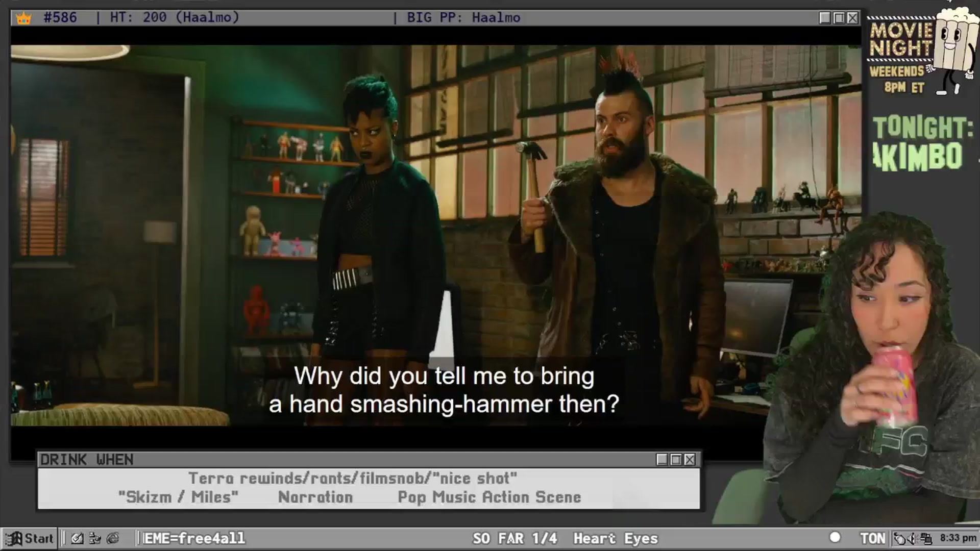Click the 8:33 pm taskbar clock

coord(958,538)
